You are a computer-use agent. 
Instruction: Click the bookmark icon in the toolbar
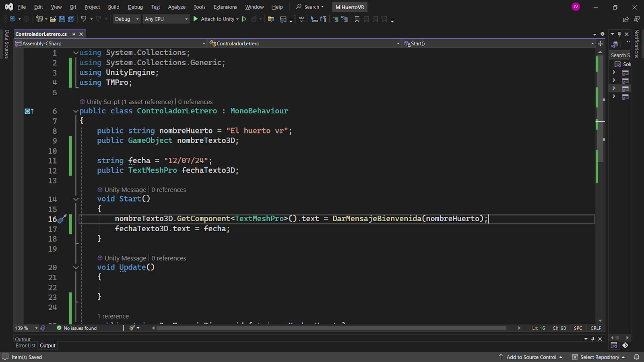pos(357,19)
